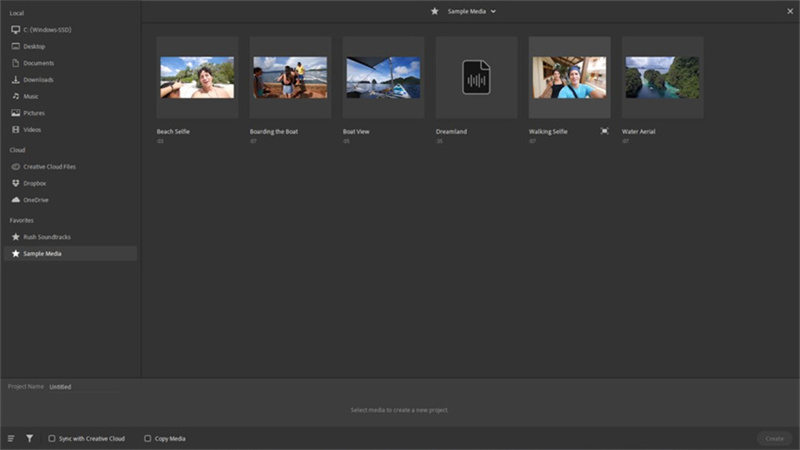Click the filter funnel icon
The height and width of the screenshot is (450, 800).
pos(30,438)
